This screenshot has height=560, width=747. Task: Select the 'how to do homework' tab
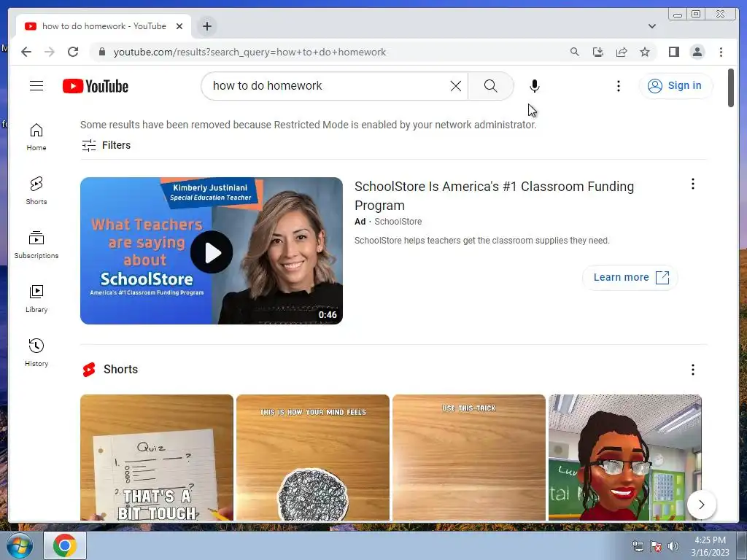tap(104, 26)
